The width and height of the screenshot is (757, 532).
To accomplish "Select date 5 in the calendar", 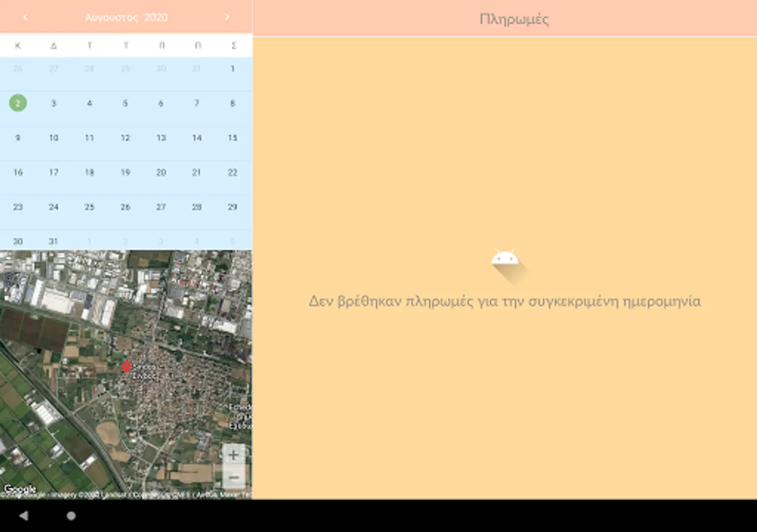I will pyautogui.click(x=125, y=103).
